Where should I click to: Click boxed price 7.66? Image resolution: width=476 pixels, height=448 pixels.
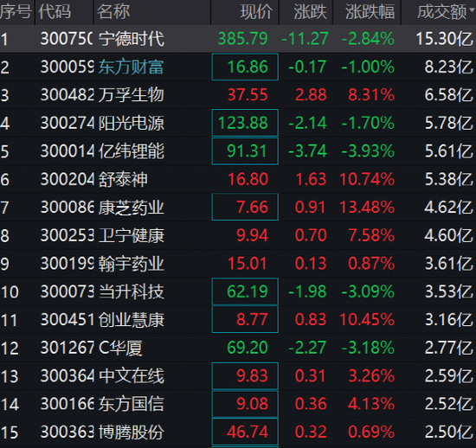pos(245,208)
